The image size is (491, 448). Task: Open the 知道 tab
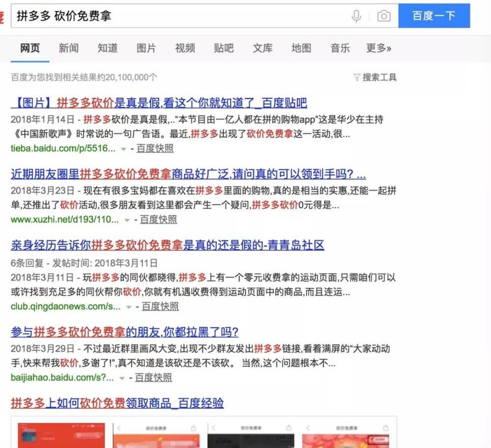point(108,48)
